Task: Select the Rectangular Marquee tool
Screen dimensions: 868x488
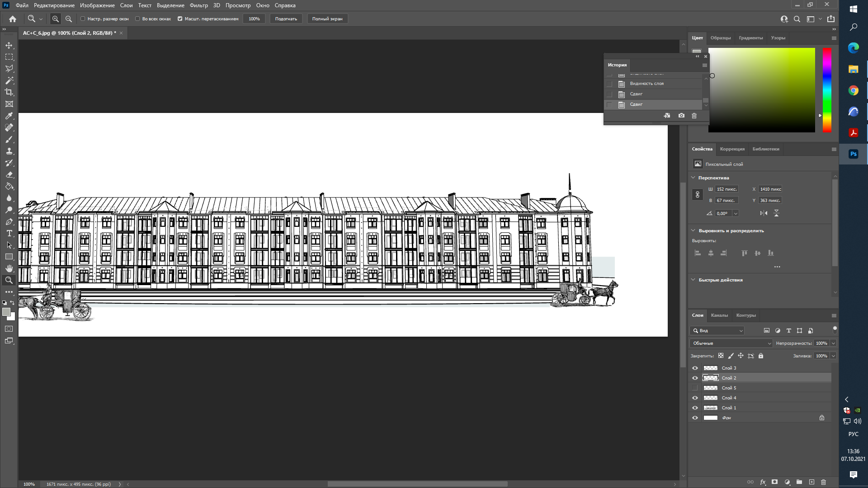Action: coord(9,57)
